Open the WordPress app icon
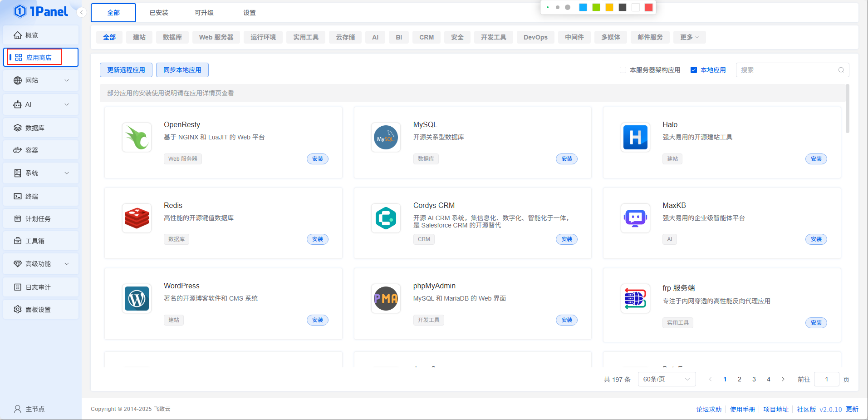 (137, 298)
